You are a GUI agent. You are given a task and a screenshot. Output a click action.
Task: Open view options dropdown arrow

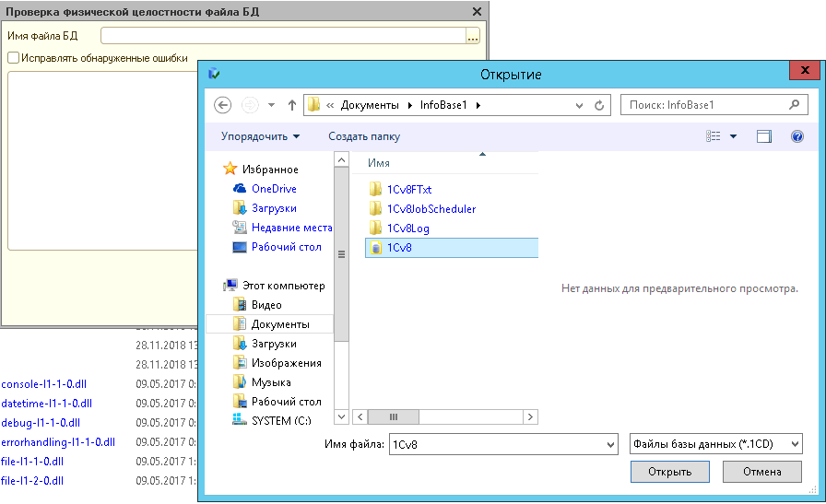coord(733,137)
